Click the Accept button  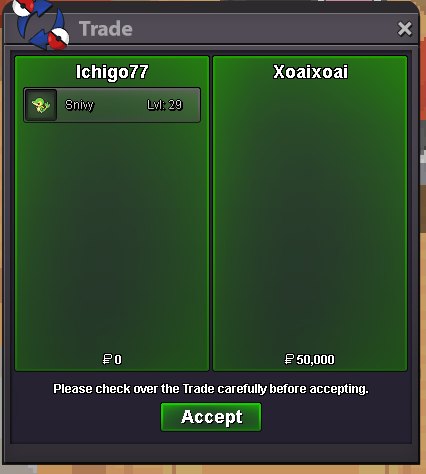coord(211,417)
